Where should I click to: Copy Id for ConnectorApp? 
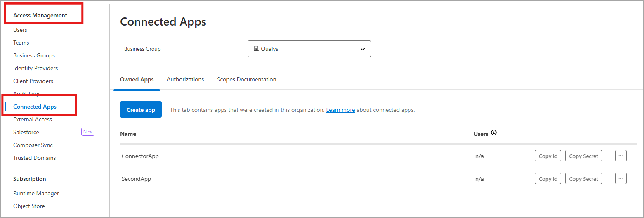click(548, 156)
